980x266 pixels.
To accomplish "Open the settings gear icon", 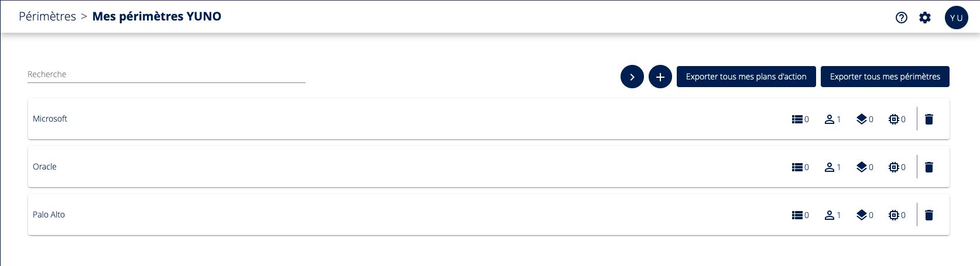I will 925,18.
